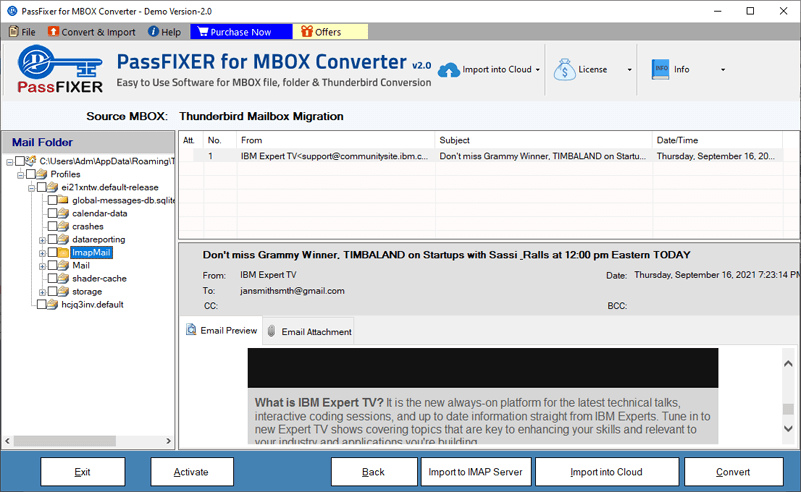Screen dimensions: 801x492
Task: Click the global-messages-db.sqlite folder icon
Action: pos(63,200)
